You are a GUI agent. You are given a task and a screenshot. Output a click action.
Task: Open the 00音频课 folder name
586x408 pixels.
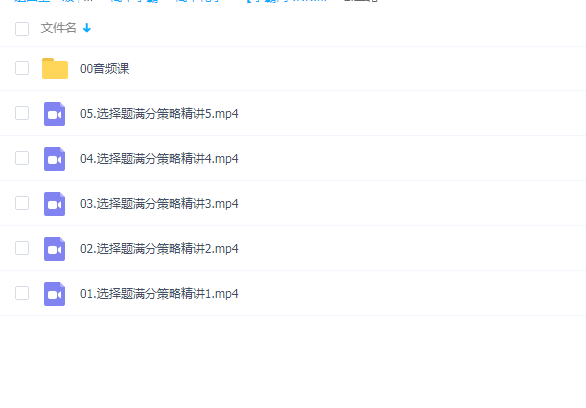pos(105,69)
